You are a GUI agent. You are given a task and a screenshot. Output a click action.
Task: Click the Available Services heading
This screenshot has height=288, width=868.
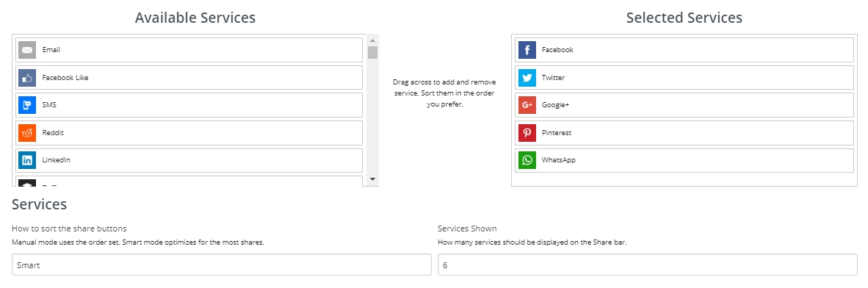(x=195, y=18)
